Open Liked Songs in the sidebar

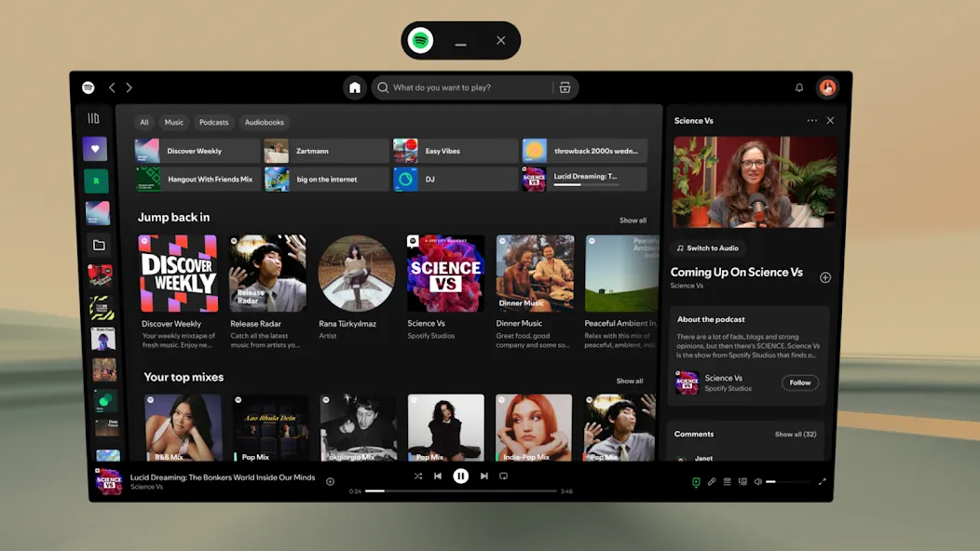click(95, 149)
